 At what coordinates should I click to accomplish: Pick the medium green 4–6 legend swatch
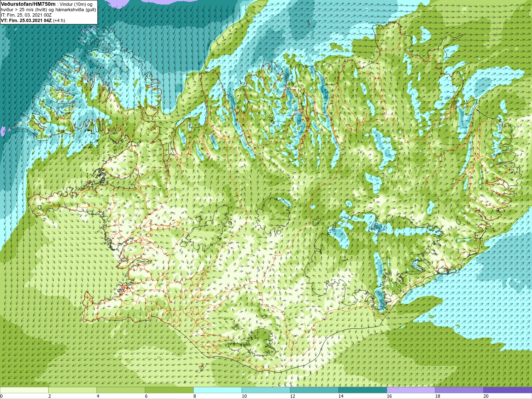(x=121, y=390)
